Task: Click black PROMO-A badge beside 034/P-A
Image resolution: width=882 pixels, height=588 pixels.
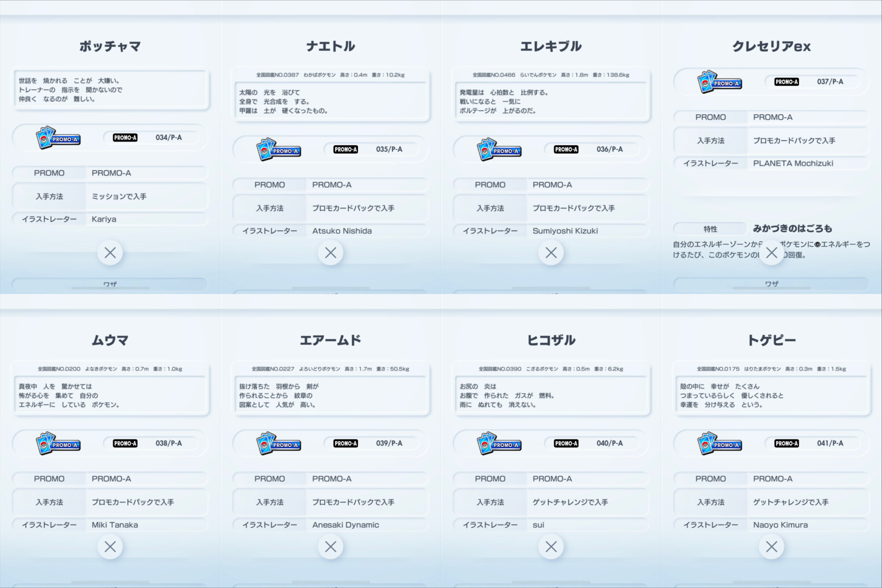Action: click(x=125, y=138)
